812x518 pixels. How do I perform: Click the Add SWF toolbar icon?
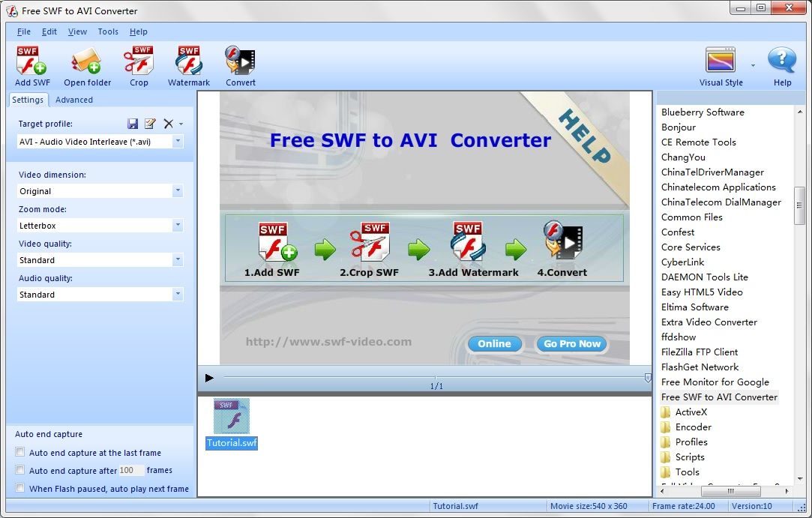pos(31,61)
